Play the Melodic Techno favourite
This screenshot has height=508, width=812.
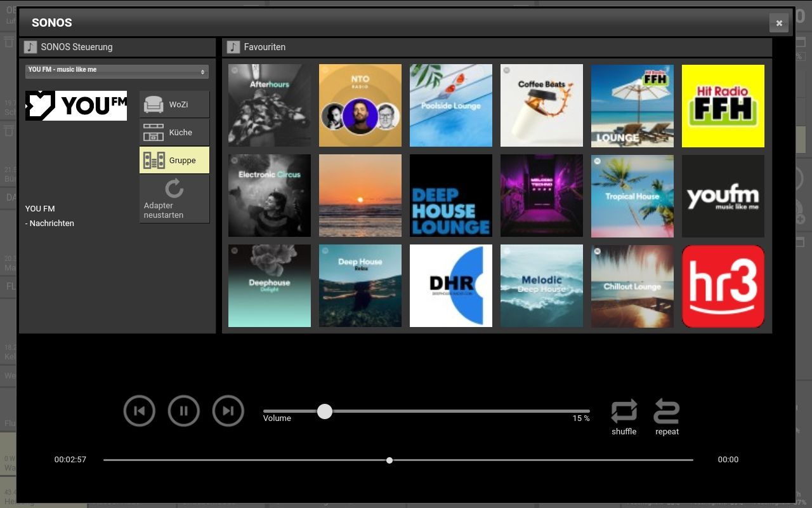pyautogui.click(x=542, y=196)
